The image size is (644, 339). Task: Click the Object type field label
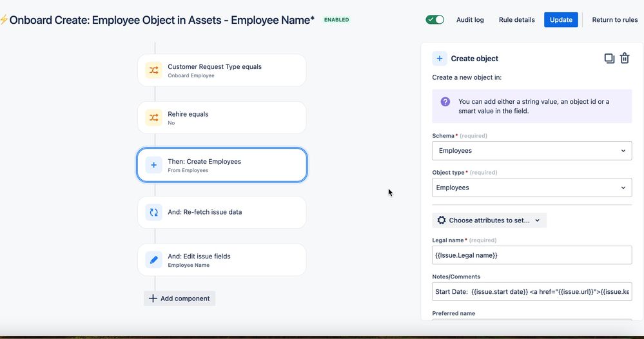(448, 172)
